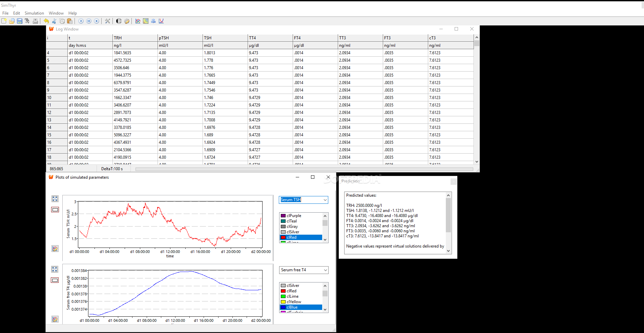Click the rectangle zoom icon for TSH plot
The height and width of the screenshot is (333, 644).
point(55,210)
